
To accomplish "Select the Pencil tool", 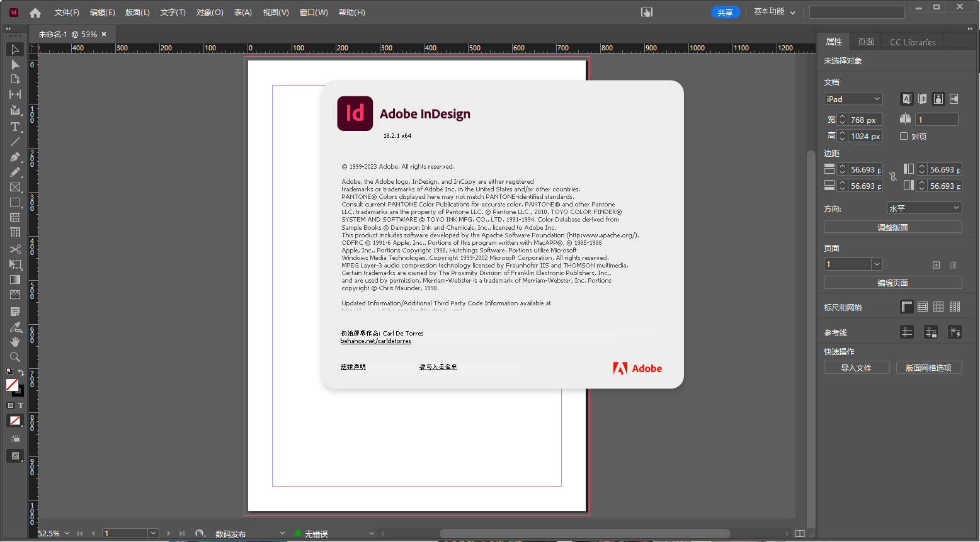I will pyautogui.click(x=15, y=172).
